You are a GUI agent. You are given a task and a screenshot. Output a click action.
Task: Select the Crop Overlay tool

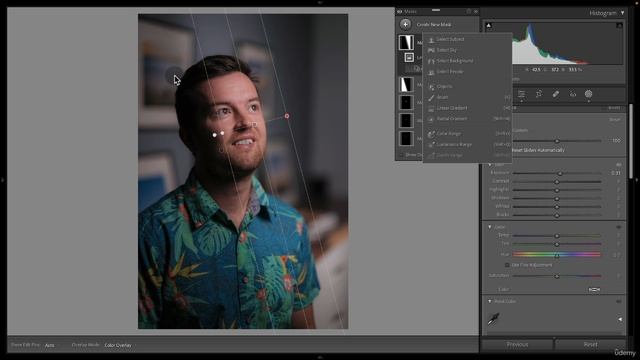pyautogui.click(x=539, y=94)
